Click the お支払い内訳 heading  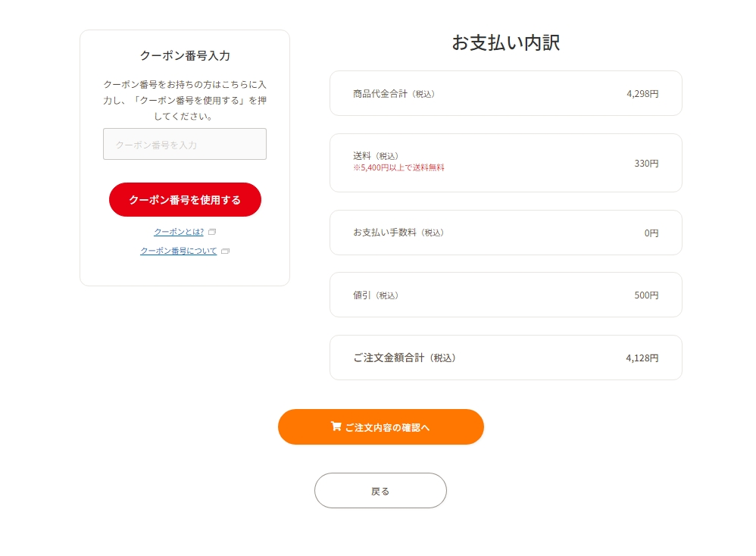[x=506, y=42]
